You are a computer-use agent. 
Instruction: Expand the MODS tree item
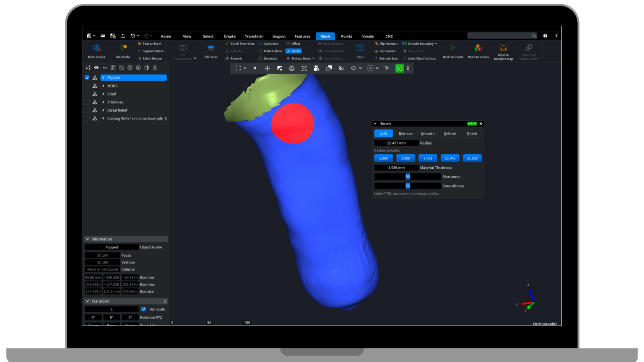103,85
